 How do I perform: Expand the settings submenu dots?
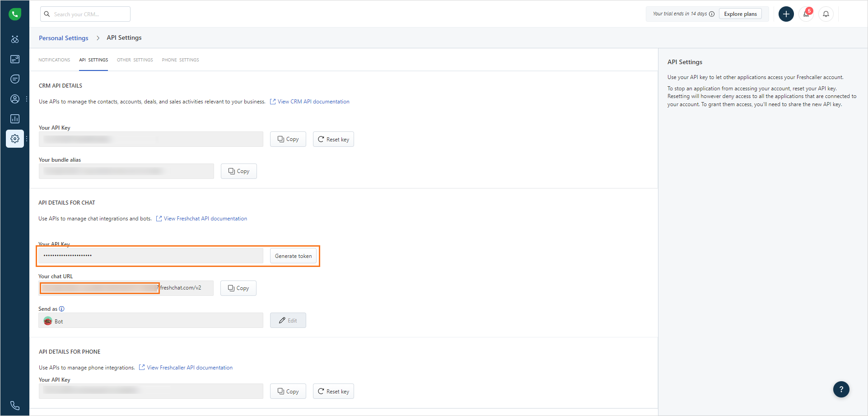pyautogui.click(x=27, y=139)
